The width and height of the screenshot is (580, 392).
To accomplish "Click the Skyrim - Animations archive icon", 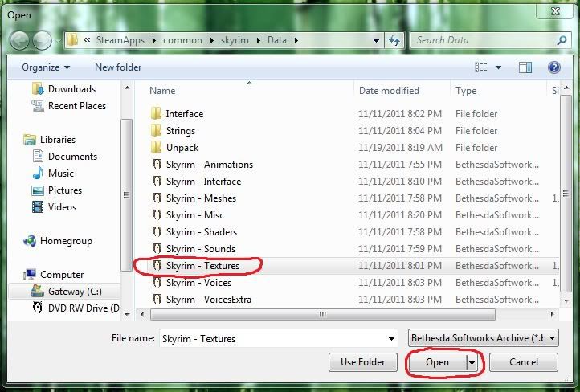I will pyautogui.click(x=157, y=164).
